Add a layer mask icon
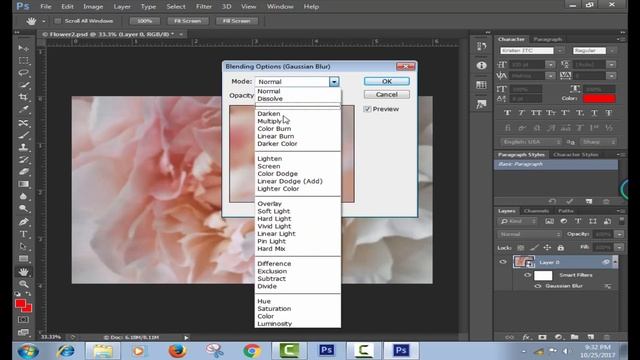640x360 pixels. pyautogui.click(x=542, y=337)
